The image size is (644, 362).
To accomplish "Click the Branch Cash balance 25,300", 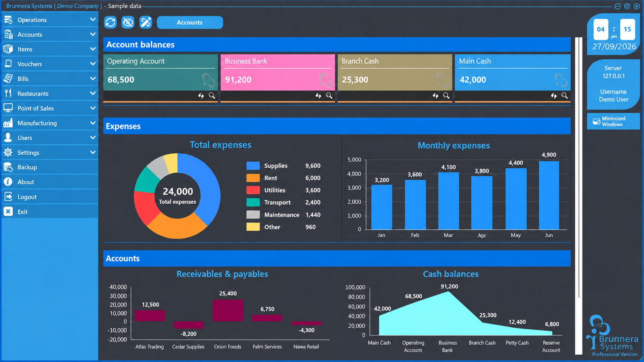I will pos(355,80).
